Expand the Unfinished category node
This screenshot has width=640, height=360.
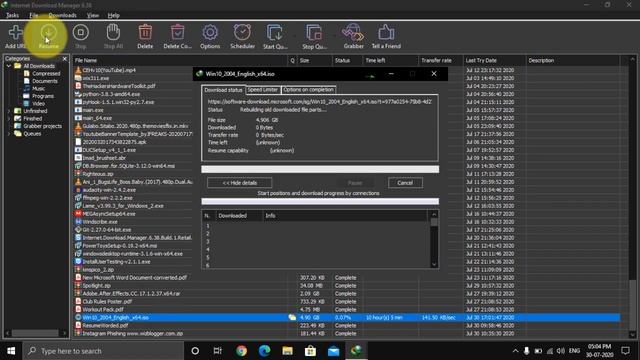pyautogui.click(x=9, y=111)
